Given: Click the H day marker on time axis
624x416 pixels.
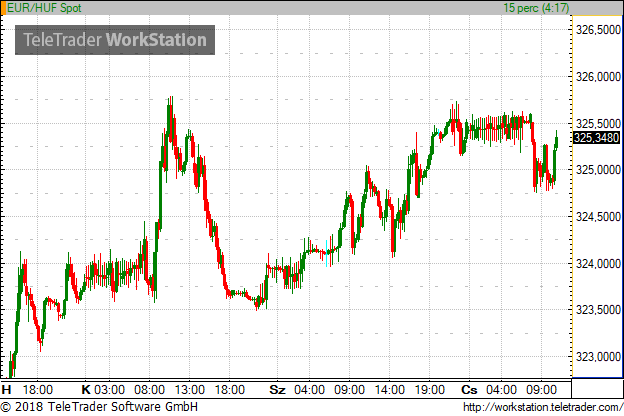Looking at the screenshot, I should coord(6,389).
